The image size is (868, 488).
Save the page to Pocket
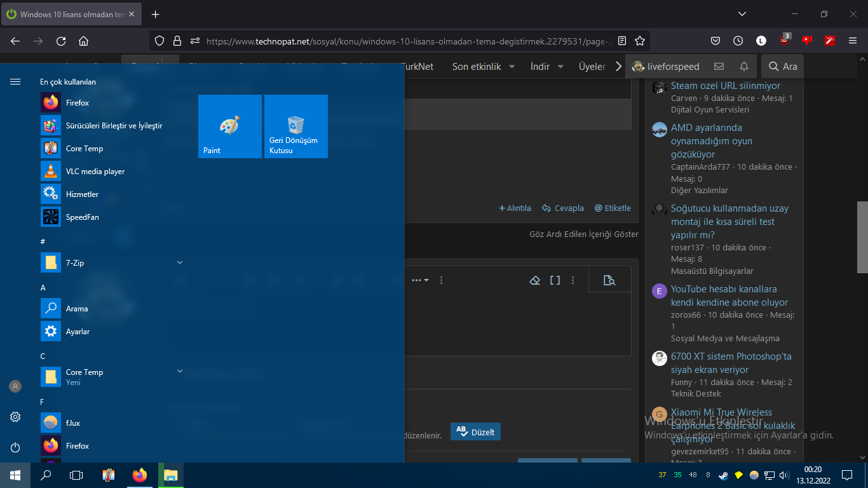point(715,41)
